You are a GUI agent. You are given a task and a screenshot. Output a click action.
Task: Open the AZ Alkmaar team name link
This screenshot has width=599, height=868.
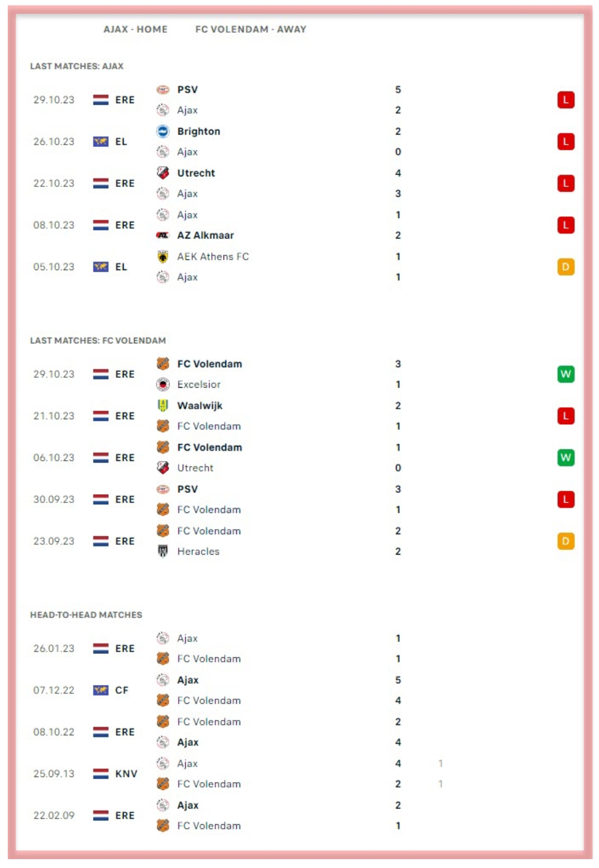[x=205, y=235]
